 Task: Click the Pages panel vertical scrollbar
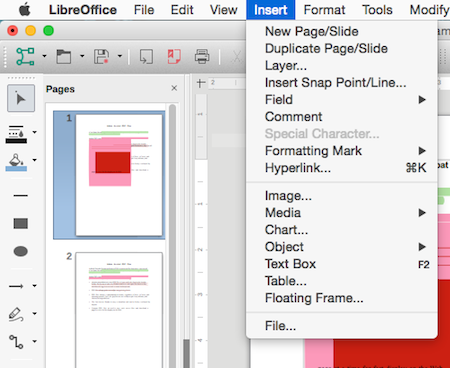pyautogui.click(x=172, y=233)
